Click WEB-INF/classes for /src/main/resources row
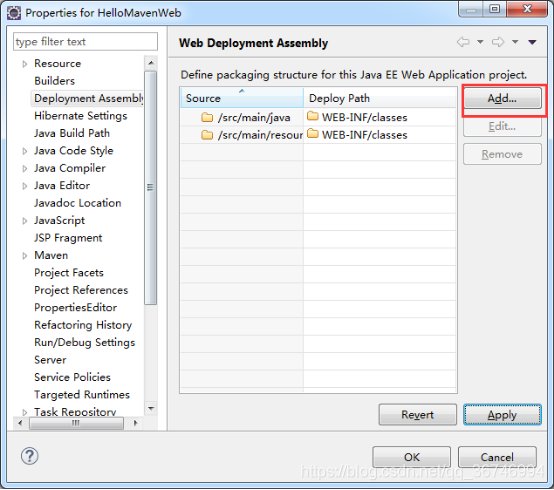This screenshot has width=554, height=490. click(x=364, y=135)
